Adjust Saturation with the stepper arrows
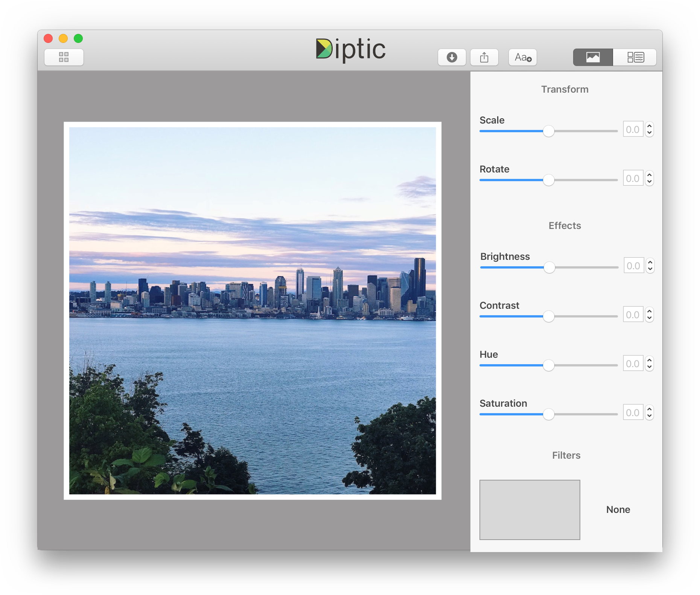This screenshot has height=595, width=700. pos(649,412)
